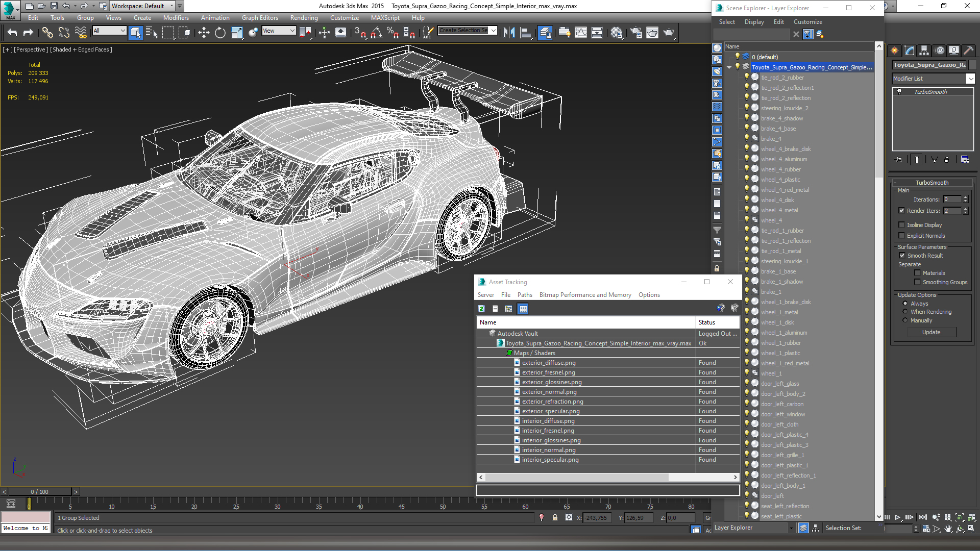Switch to the Create command panel tab
This screenshot has width=980, height=551.
[894, 51]
